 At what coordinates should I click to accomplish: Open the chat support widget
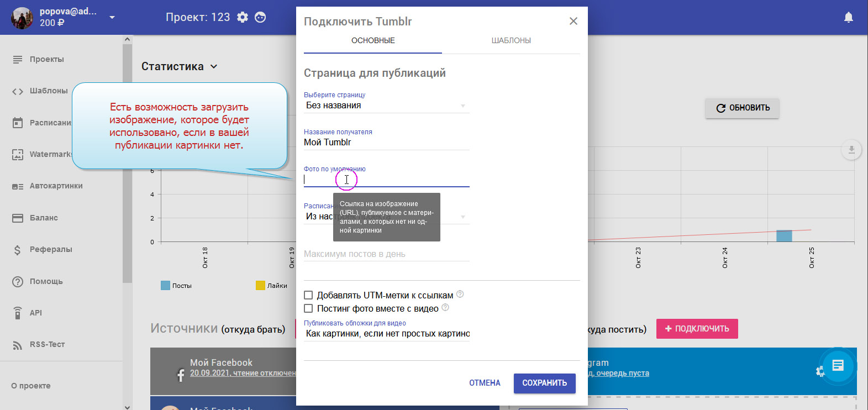tap(838, 366)
